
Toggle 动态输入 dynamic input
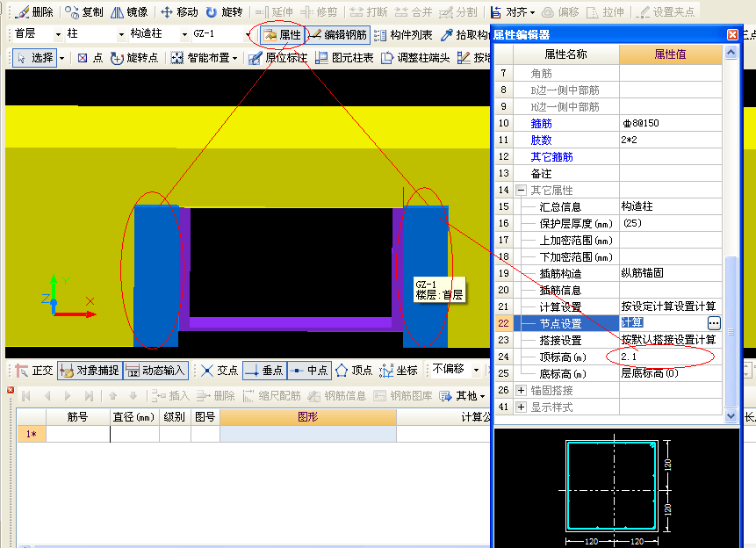[155, 371]
